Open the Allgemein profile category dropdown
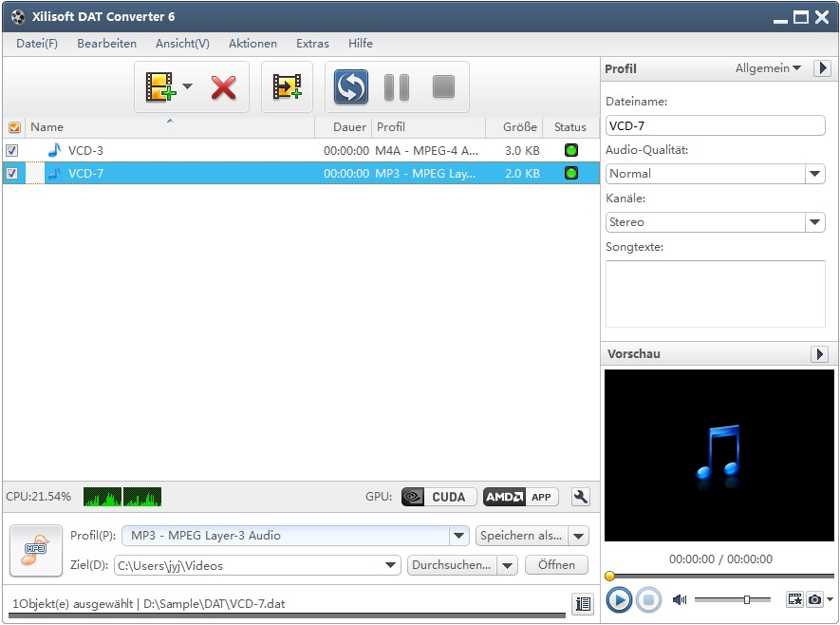The image size is (840, 625). click(x=768, y=68)
